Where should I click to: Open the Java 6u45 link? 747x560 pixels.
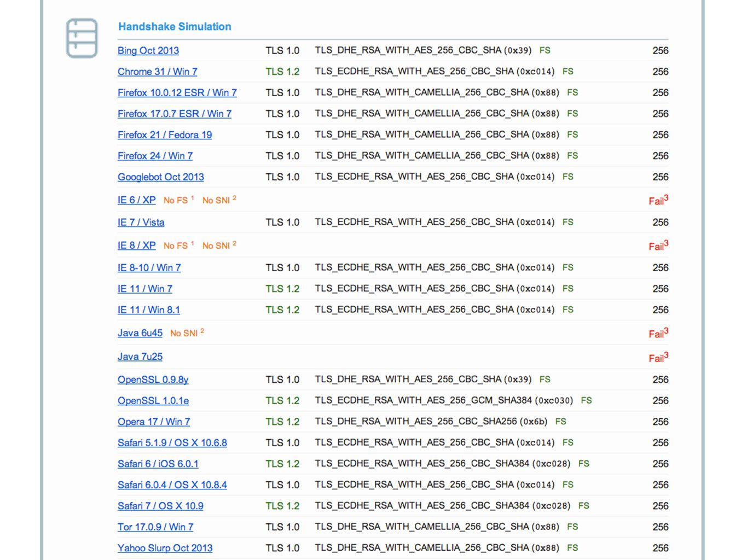pos(140,333)
